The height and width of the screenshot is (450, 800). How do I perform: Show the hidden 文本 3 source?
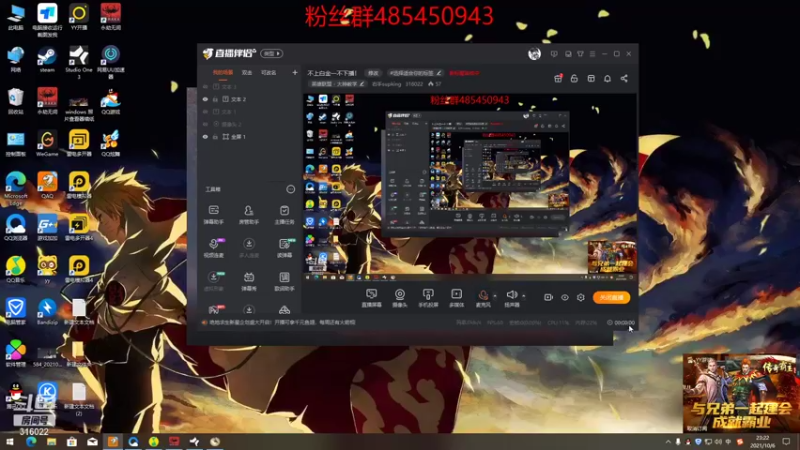206,87
